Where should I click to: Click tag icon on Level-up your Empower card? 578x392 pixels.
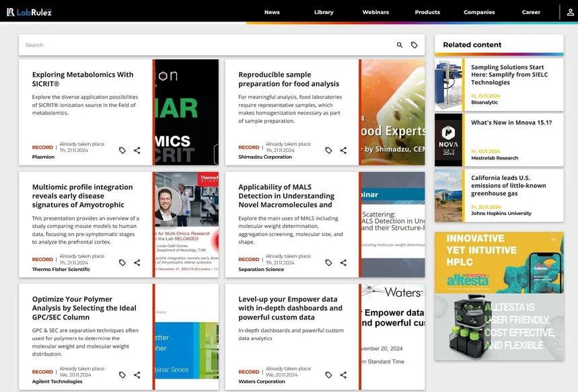coord(328,375)
